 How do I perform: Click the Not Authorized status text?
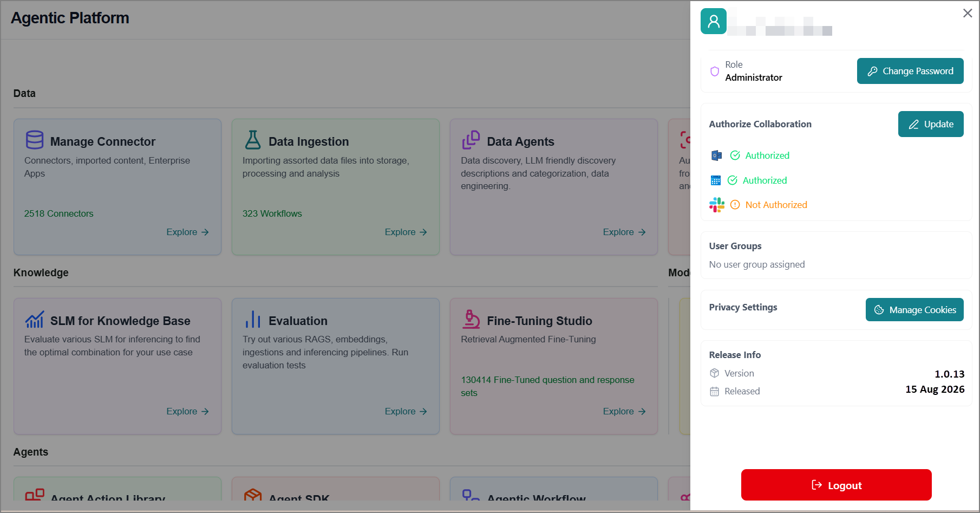pyautogui.click(x=776, y=205)
